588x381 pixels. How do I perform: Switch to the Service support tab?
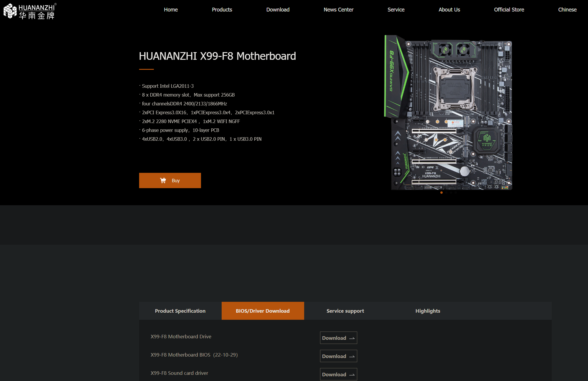point(345,311)
